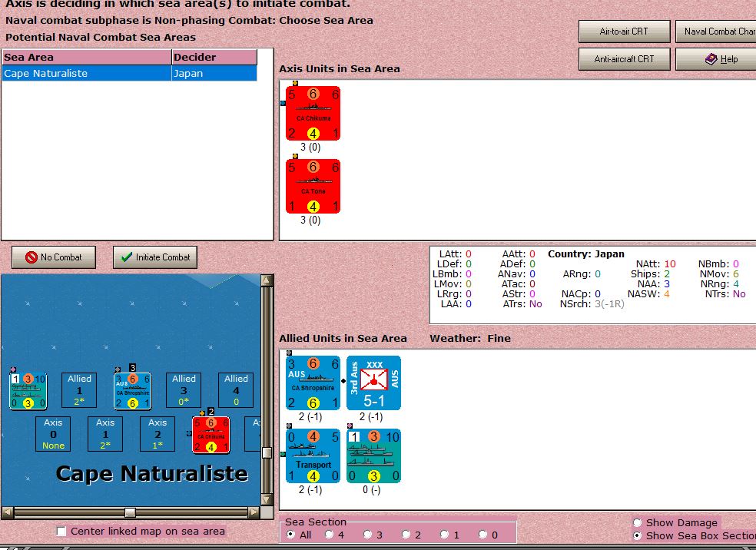
Task: Open the Help window
Action: (x=716, y=59)
